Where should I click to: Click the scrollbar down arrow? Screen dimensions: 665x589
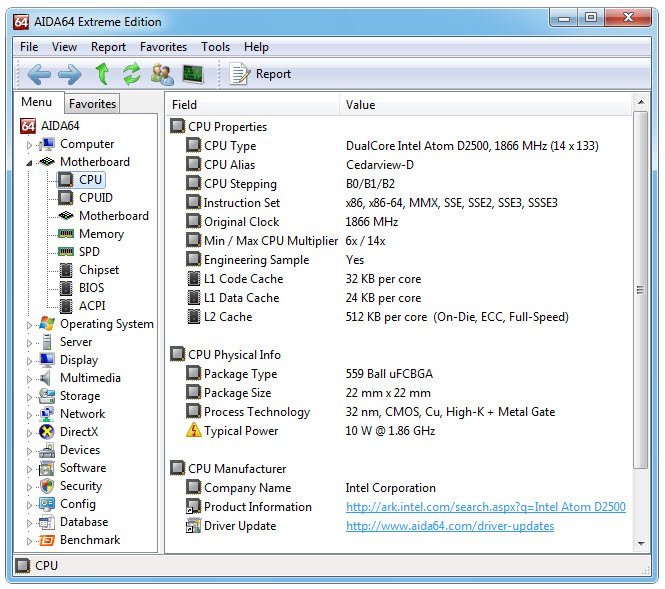point(641,543)
